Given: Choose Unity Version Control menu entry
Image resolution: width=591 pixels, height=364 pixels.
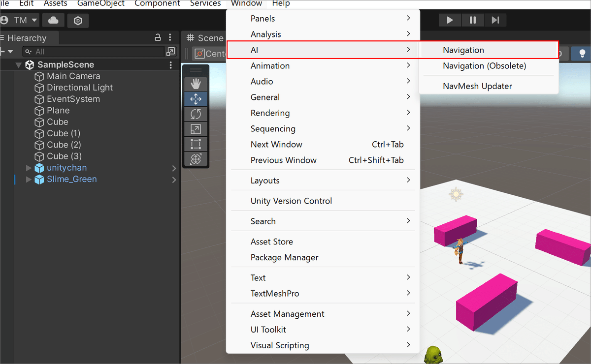Looking at the screenshot, I should [x=323, y=201].
